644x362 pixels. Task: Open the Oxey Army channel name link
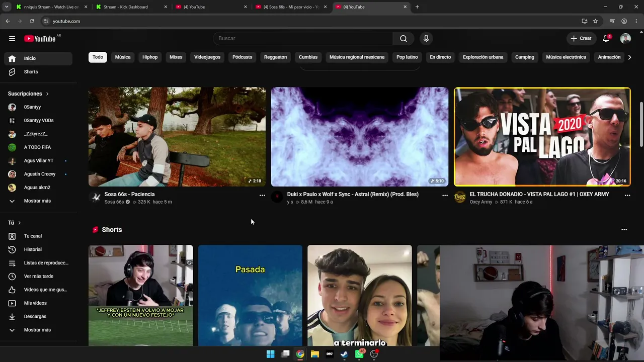click(x=481, y=202)
